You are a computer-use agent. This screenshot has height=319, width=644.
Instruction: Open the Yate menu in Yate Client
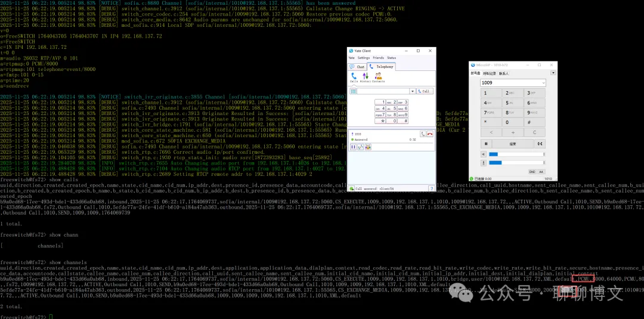point(352,58)
